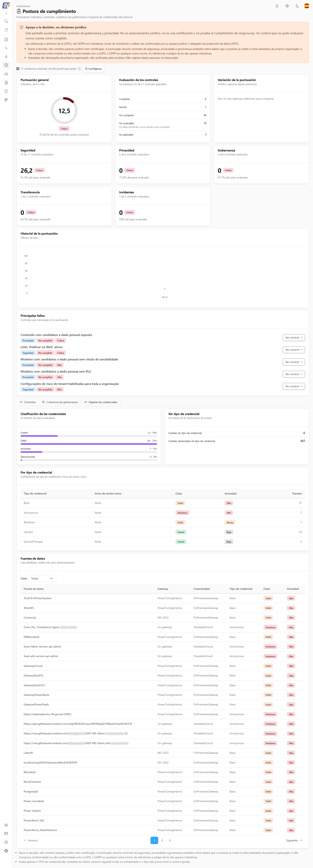This screenshot has height=868, width=313.
Task: Open the speedometer gauge sidebar icon
Action: coord(6,74)
